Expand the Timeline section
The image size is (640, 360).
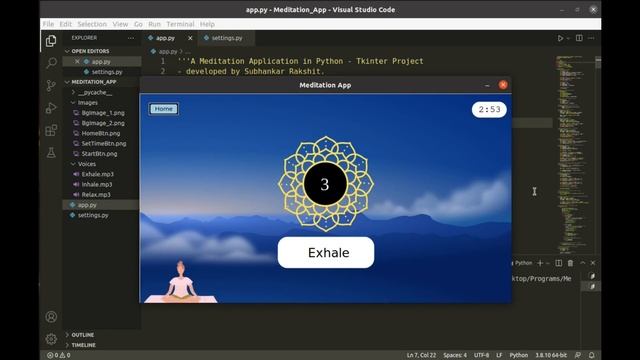click(x=67, y=345)
